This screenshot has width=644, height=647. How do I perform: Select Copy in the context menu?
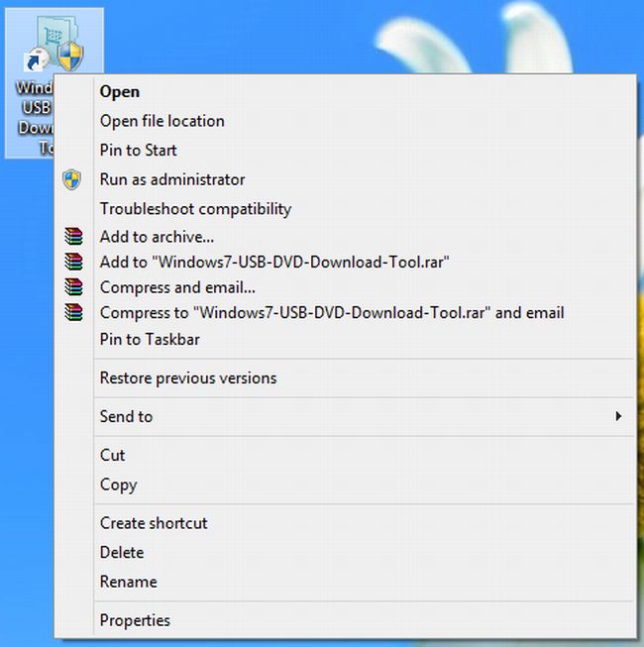345,485
